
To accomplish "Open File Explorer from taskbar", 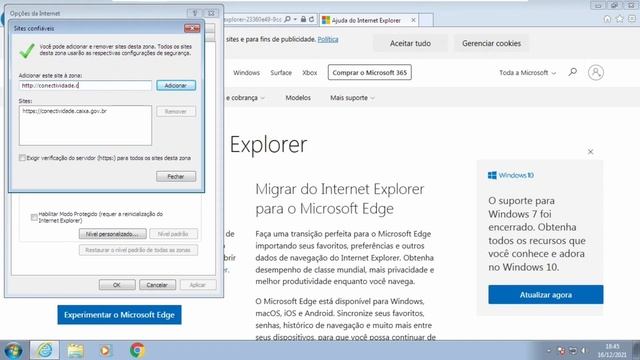I will [x=76, y=351].
